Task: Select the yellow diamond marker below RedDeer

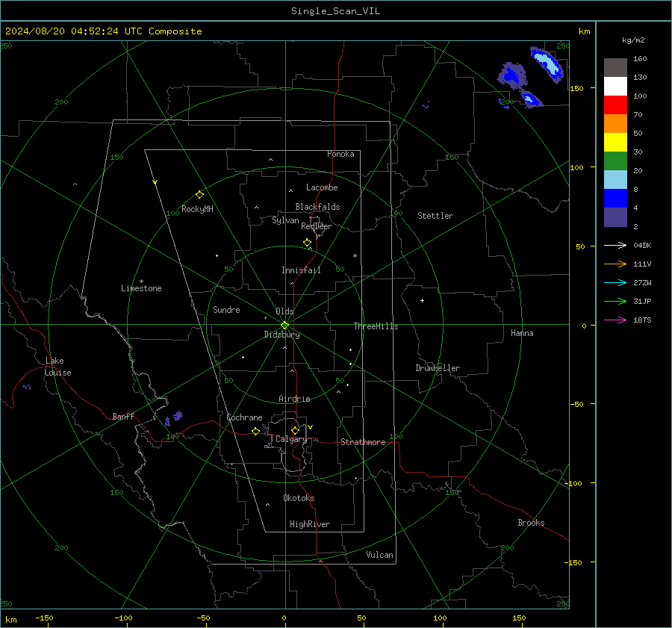Action: point(308,243)
